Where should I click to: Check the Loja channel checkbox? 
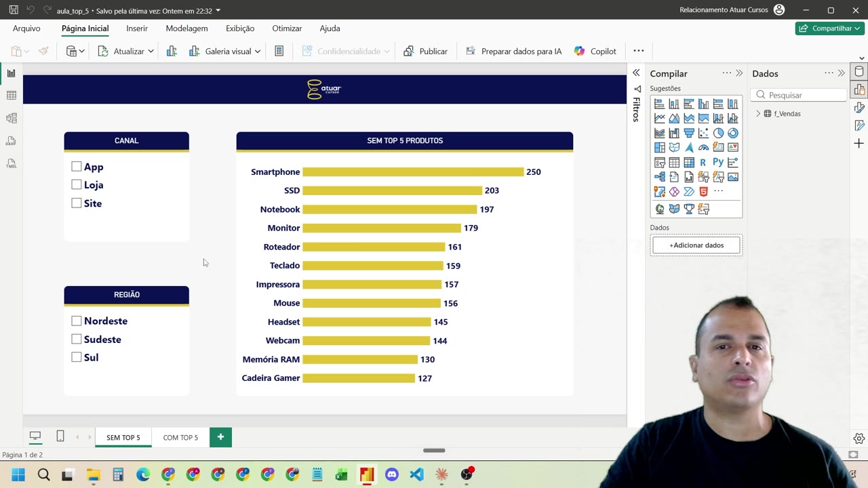(x=77, y=184)
